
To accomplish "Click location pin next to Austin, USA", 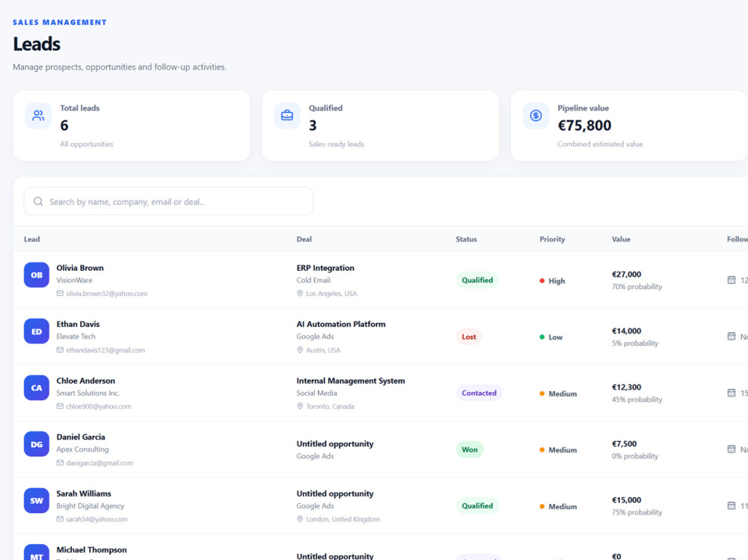I will coord(300,350).
